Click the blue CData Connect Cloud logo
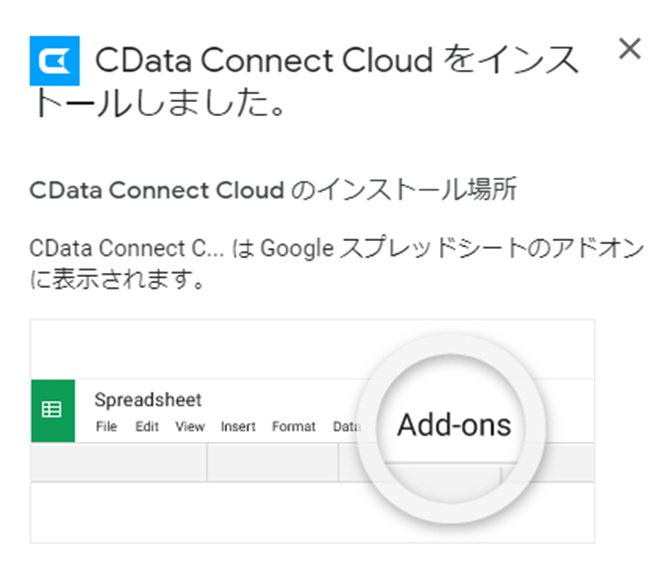 click(55, 61)
